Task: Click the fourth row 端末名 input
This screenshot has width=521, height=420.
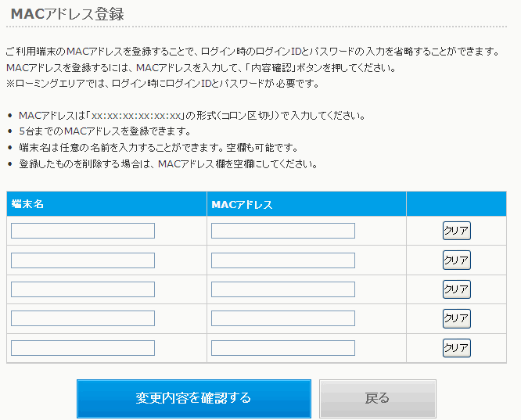Action: 83,318
